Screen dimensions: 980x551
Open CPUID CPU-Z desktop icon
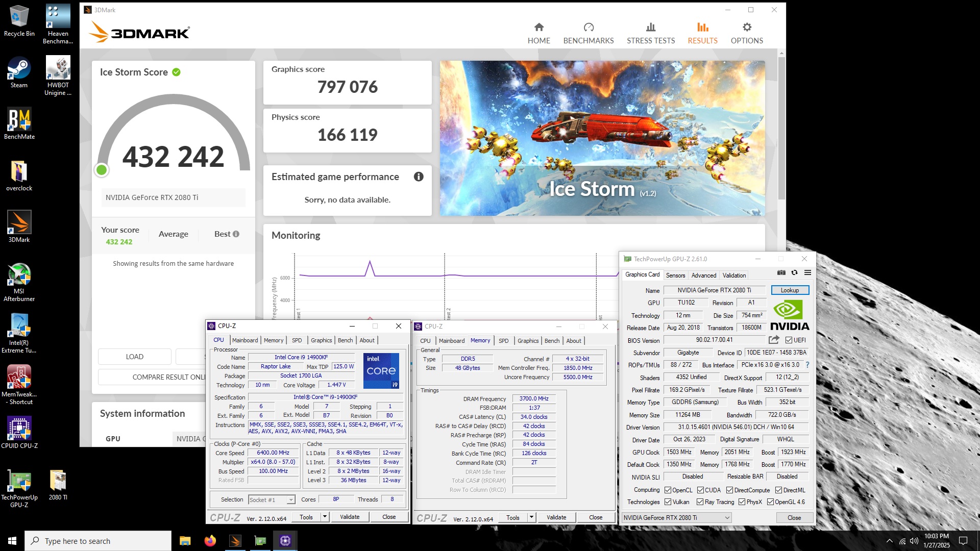[19, 432]
